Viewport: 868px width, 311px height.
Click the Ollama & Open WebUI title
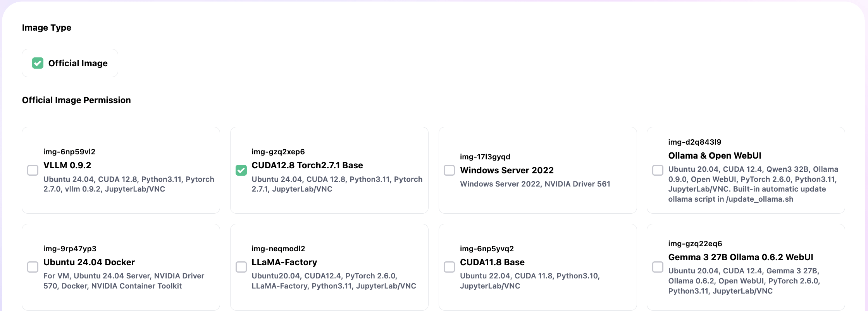(715, 155)
